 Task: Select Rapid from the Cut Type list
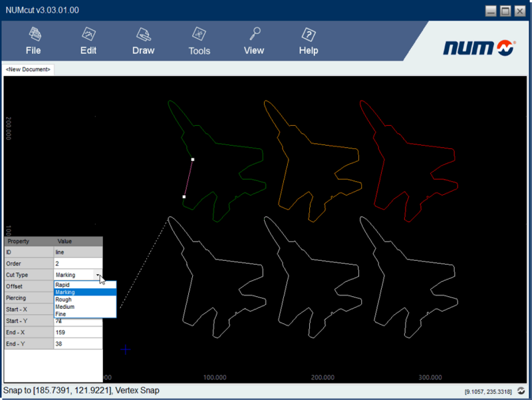[63, 285]
